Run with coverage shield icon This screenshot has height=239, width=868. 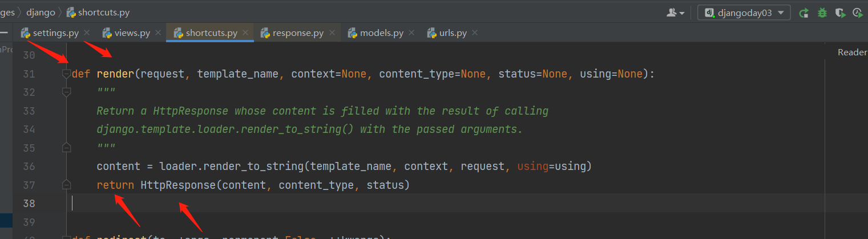(x=839, y=13)
